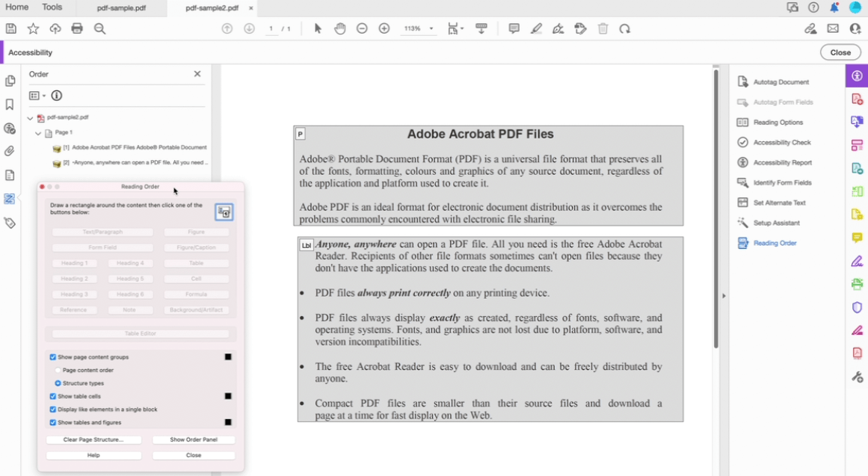This screenshot has width=868, height=476.
Task: Click Clear Page Structure button
Action: click(x=93, y=439)
